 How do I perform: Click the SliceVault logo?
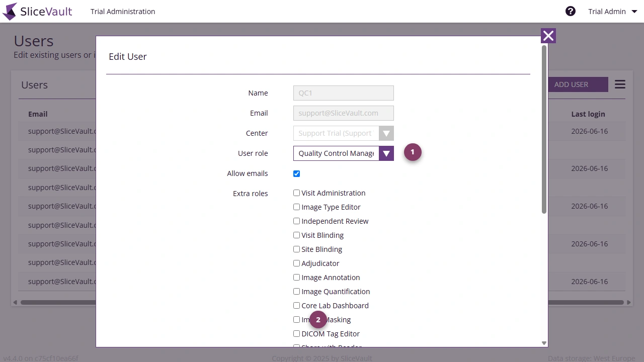pos(37,11)
